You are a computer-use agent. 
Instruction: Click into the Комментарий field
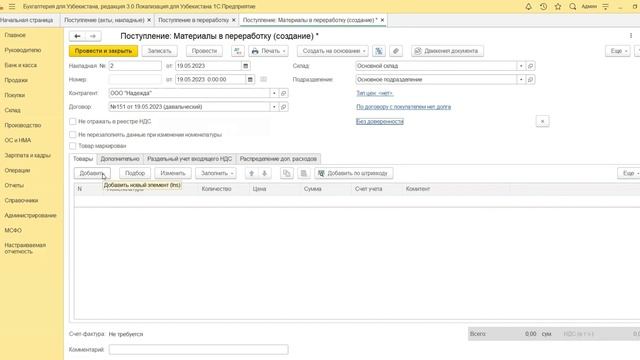coord(199,350)
